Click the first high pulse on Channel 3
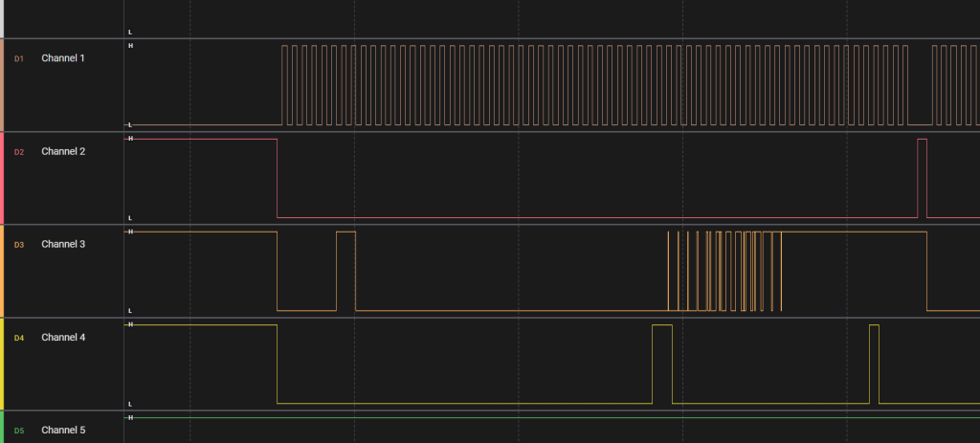Screen dimensions: 980x443 345,270
